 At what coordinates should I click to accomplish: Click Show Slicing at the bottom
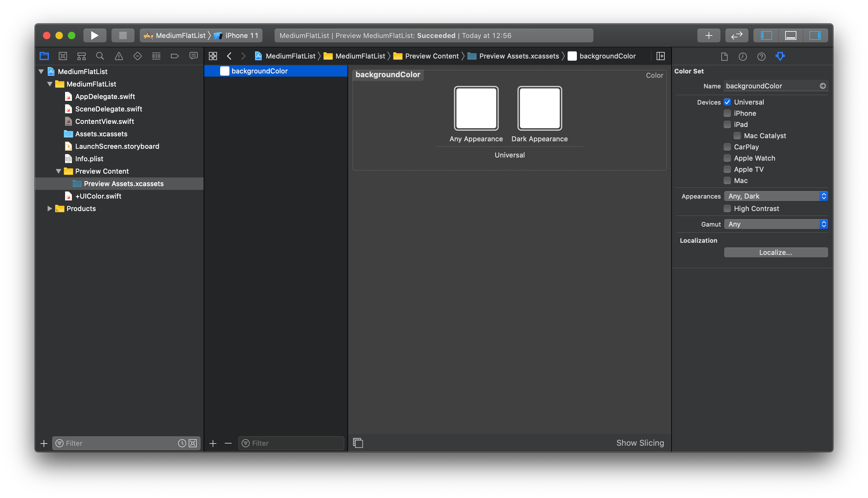tap(640, 443)
